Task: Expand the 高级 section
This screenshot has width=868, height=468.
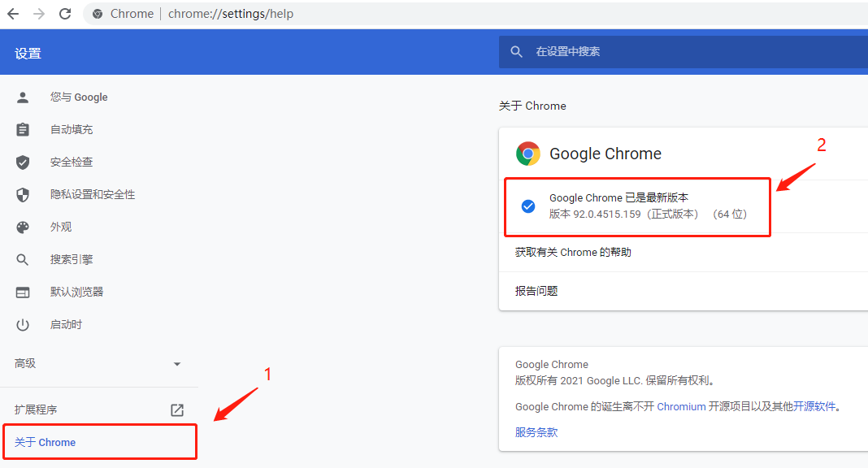Action: tap(100, 363)
